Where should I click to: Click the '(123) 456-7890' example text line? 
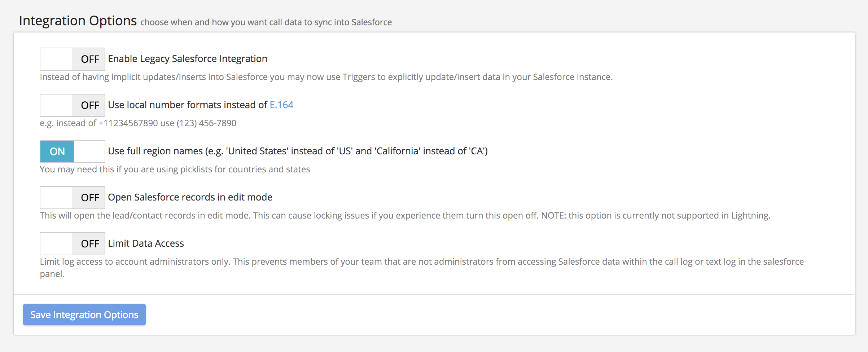tap(138, 123)
